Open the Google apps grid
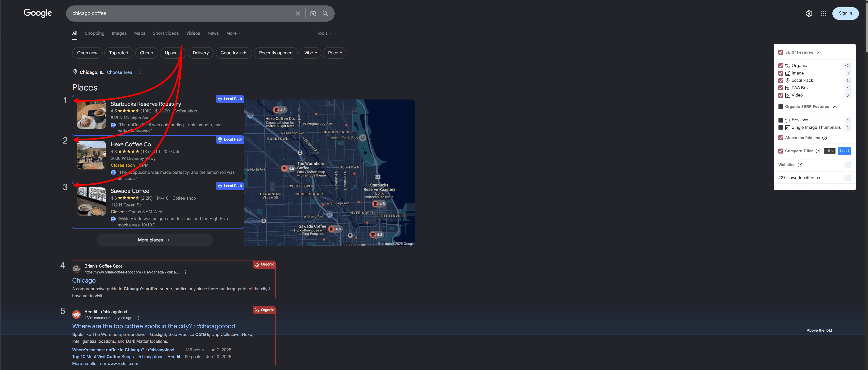The image size is (868, 370). coord(824,13)
